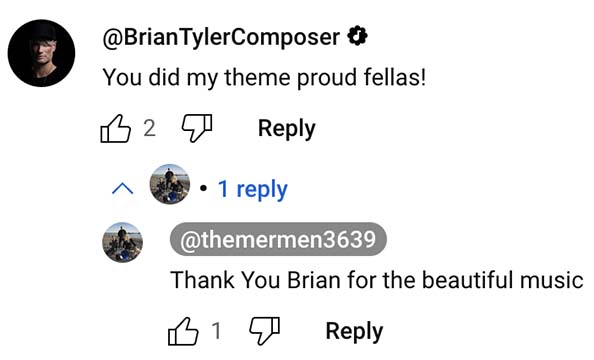Toggle the '1 reply' thread link
The height and width of the screenshot is (360, 594).
(253, 189)
